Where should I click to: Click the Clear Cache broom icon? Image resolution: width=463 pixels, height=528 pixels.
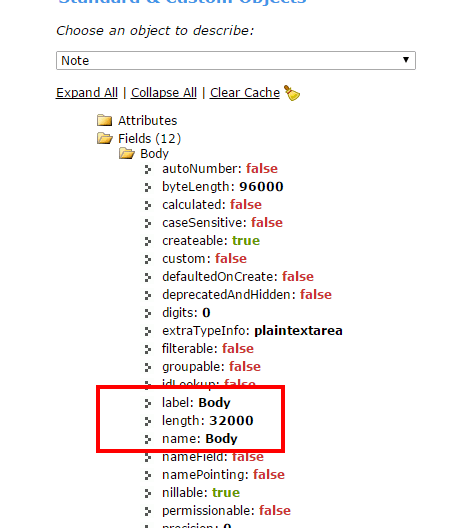(292, 93)
